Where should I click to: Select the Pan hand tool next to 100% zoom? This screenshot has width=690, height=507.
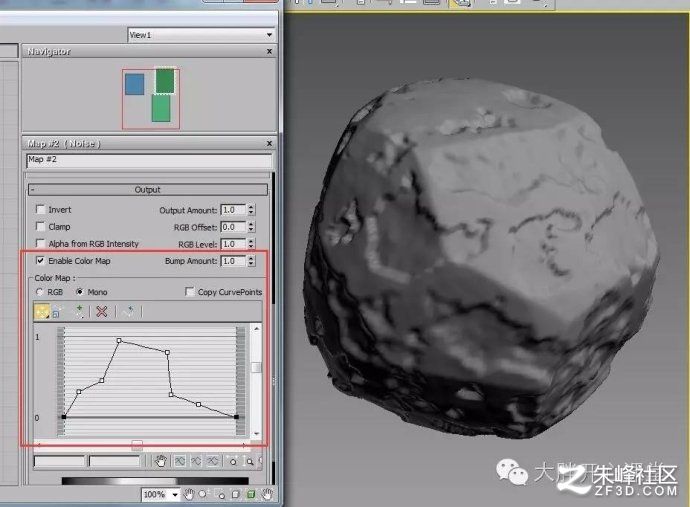[x=189, y=495]
